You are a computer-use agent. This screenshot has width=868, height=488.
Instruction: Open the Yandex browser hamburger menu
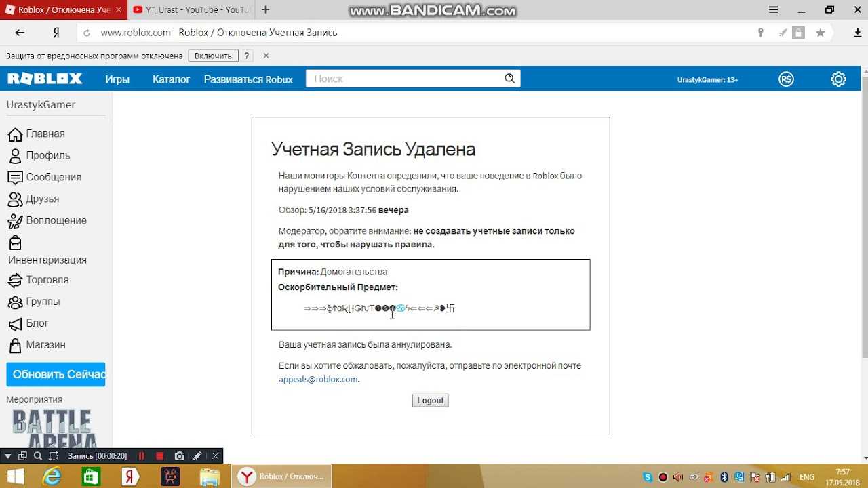(774, 9)
